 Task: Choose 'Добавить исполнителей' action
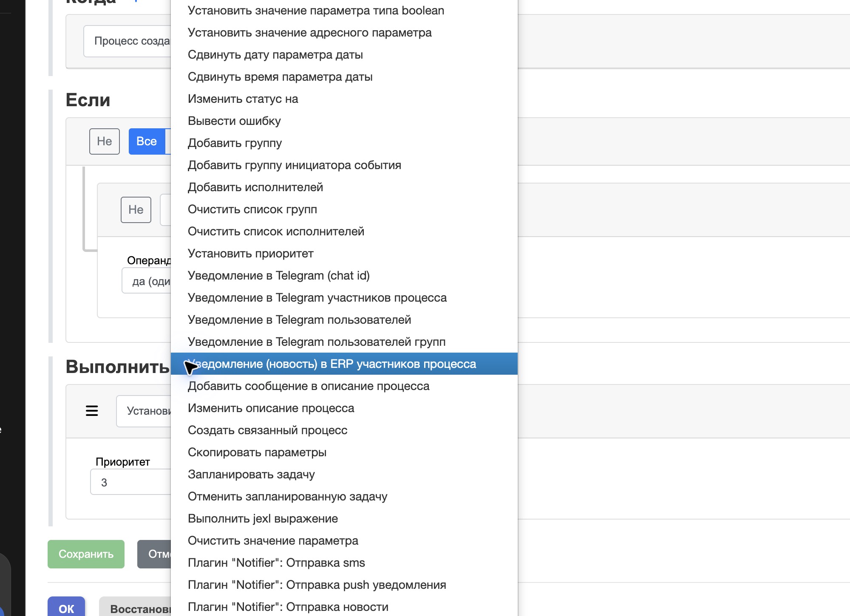[x=344, y=187]
